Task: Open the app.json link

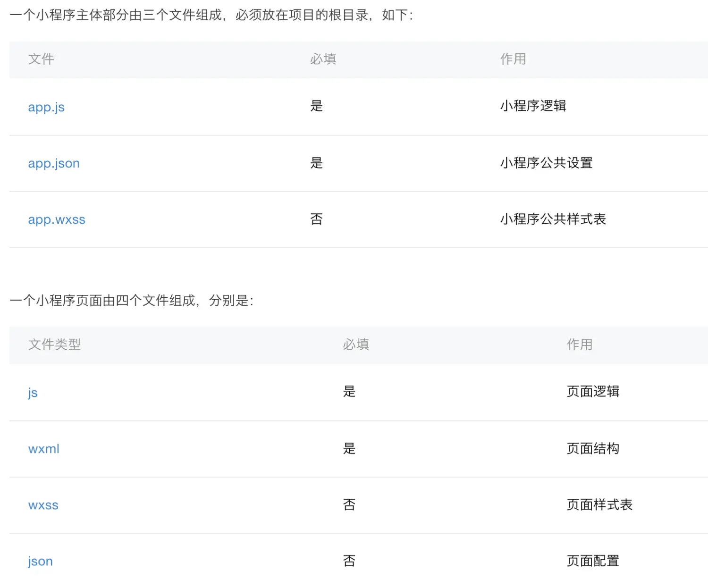Action: point(54,163)
